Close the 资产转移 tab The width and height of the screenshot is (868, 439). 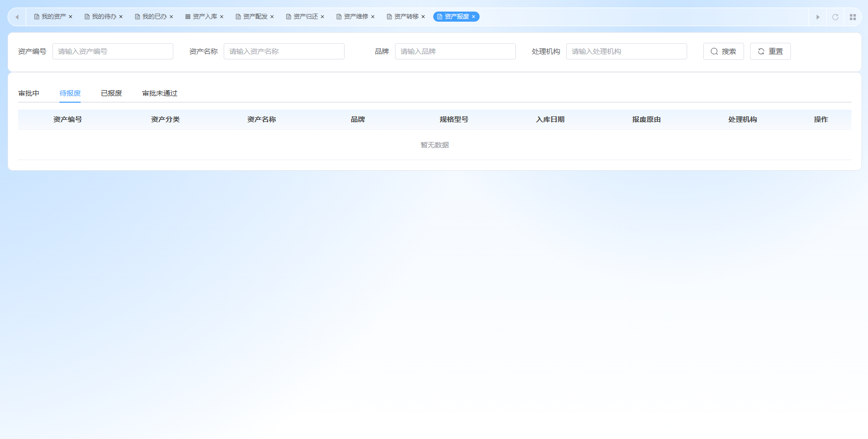[423, 17]
